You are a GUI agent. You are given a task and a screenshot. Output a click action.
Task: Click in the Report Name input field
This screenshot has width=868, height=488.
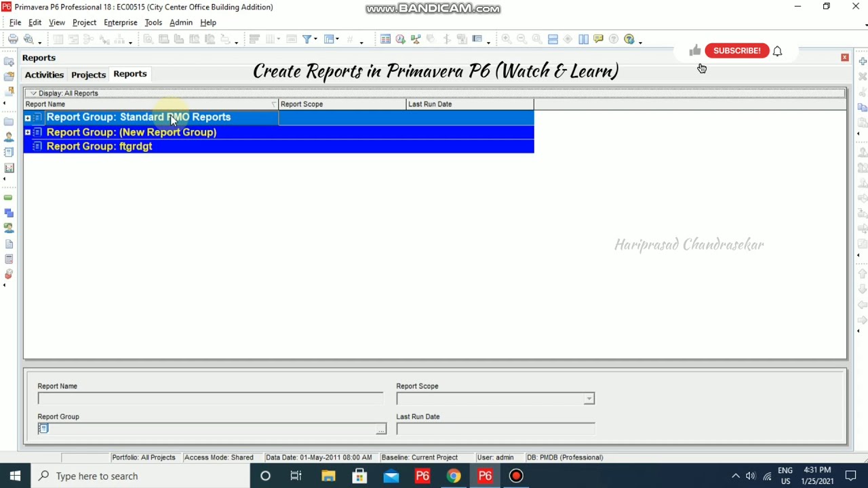point(210,399)
